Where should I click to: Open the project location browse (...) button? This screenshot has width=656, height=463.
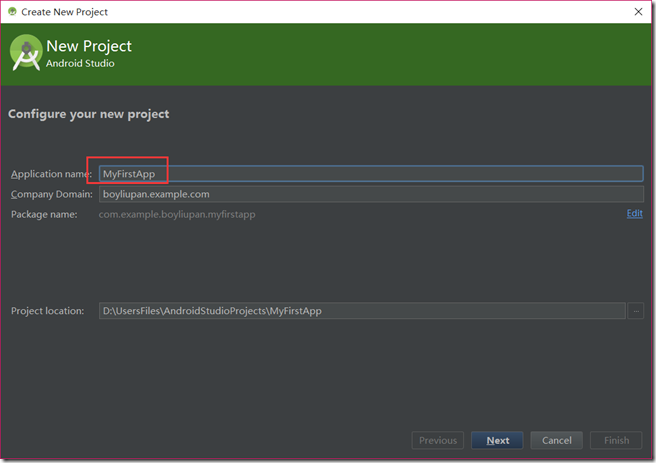(635, 311)
